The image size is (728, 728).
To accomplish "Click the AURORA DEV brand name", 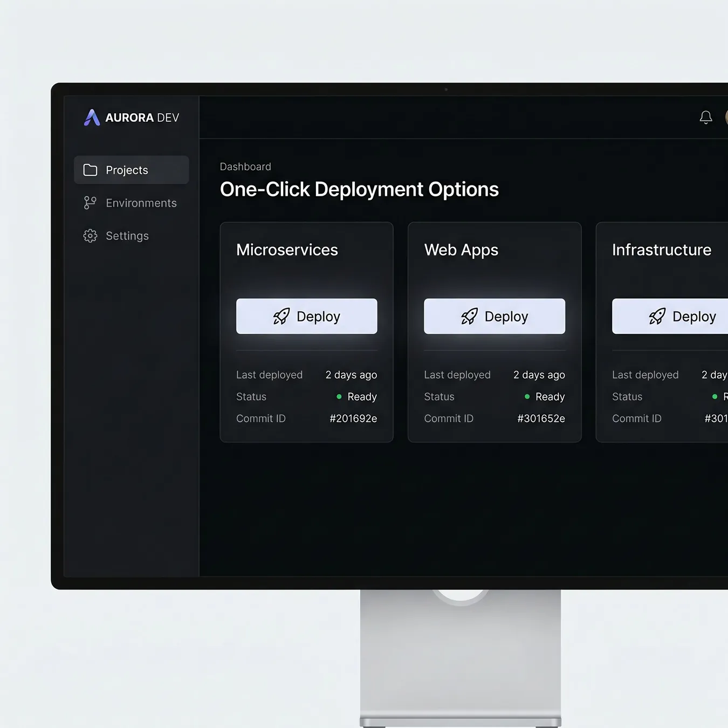I will (142, 118).
